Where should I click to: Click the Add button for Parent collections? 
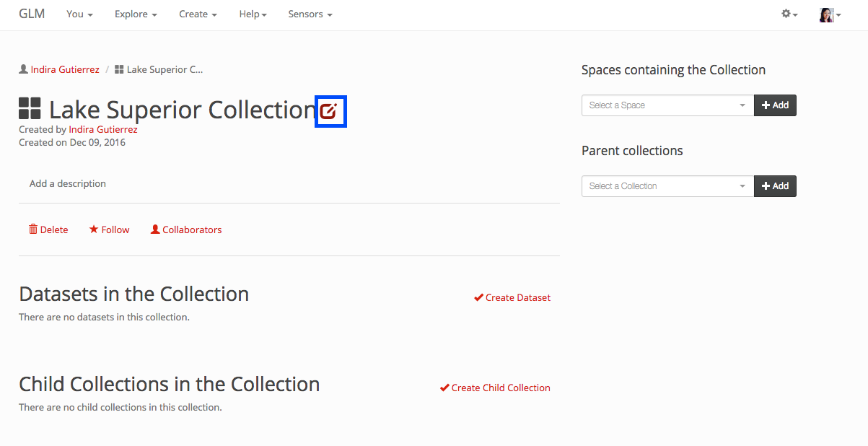tap(775, 186)
